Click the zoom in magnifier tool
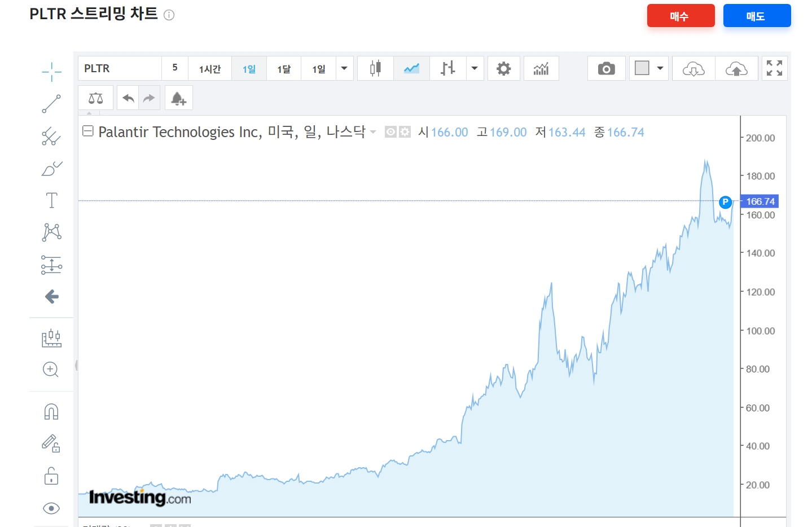The height and width of the screenshot is (527, 812). pyautogui.click(x=51, y=370)
